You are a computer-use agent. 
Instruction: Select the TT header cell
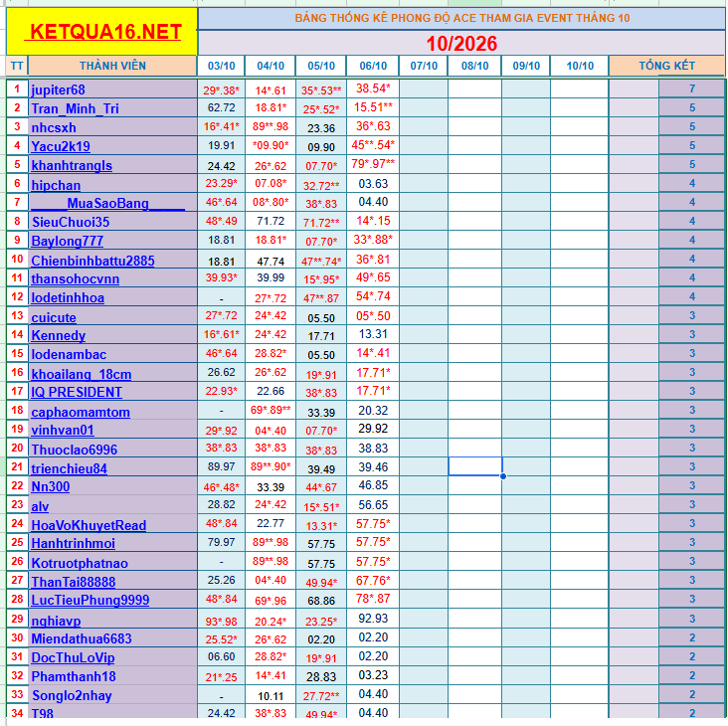pyautogui.click(x=17, y=66)
